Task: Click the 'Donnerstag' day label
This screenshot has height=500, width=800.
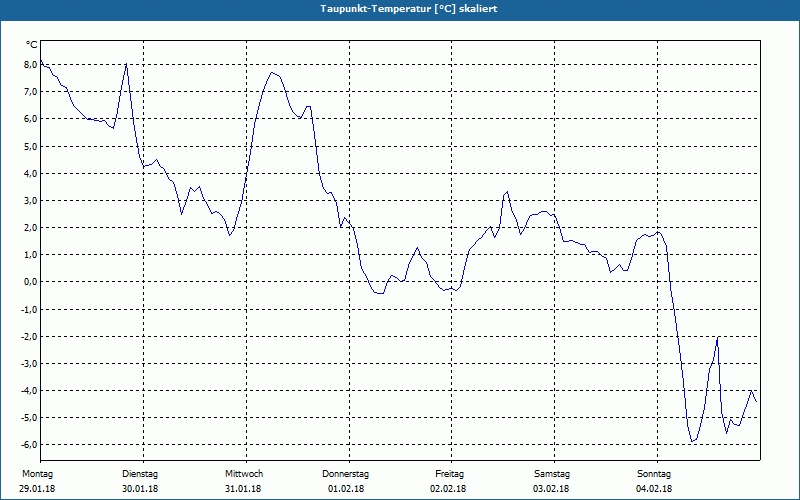Action: (x=345, y=474)
